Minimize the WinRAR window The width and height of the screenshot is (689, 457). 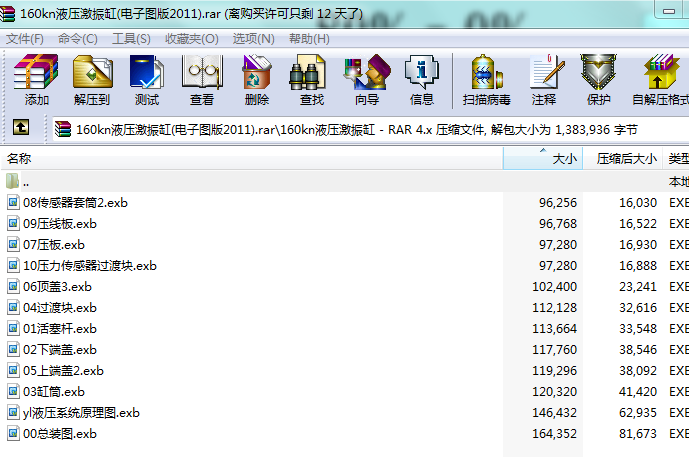[x=670, y=11]
